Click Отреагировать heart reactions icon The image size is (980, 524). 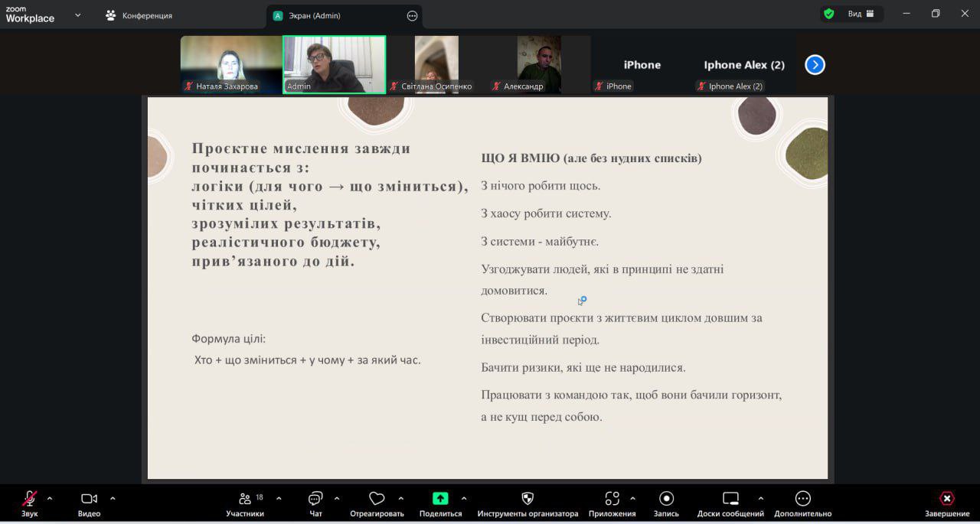[x=377, y=500]
